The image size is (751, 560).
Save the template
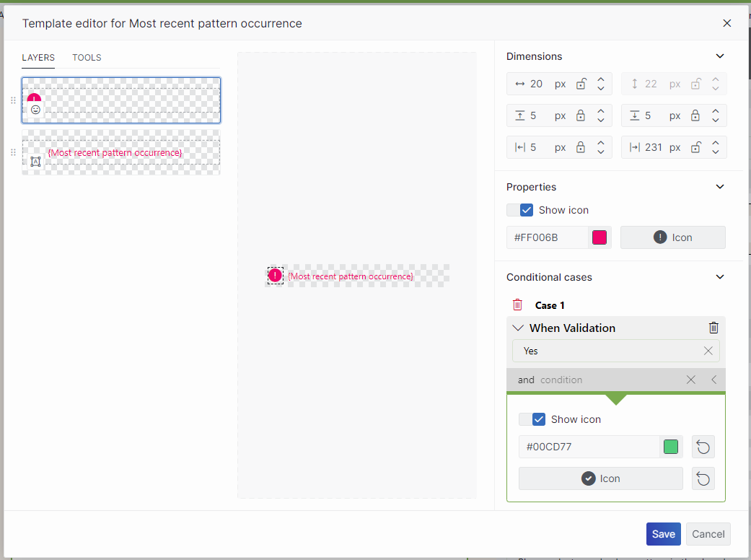[x=663, y=534]
